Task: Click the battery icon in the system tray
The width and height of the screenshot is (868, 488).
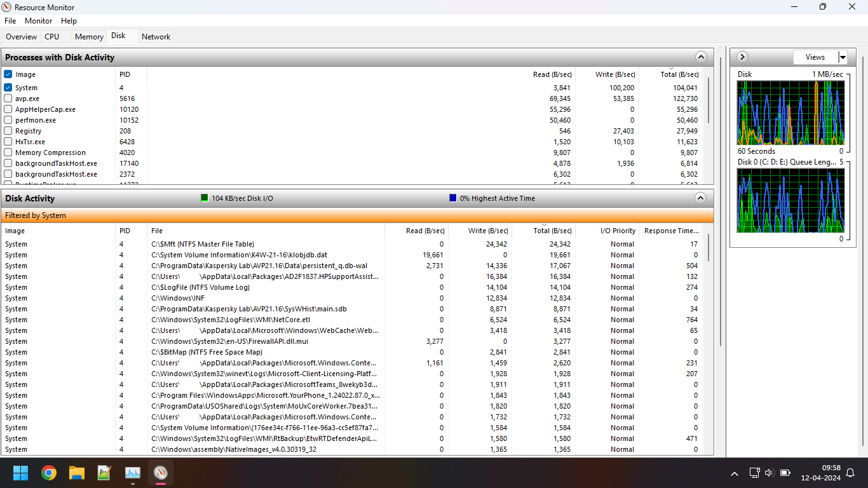Action: (785, 473)
